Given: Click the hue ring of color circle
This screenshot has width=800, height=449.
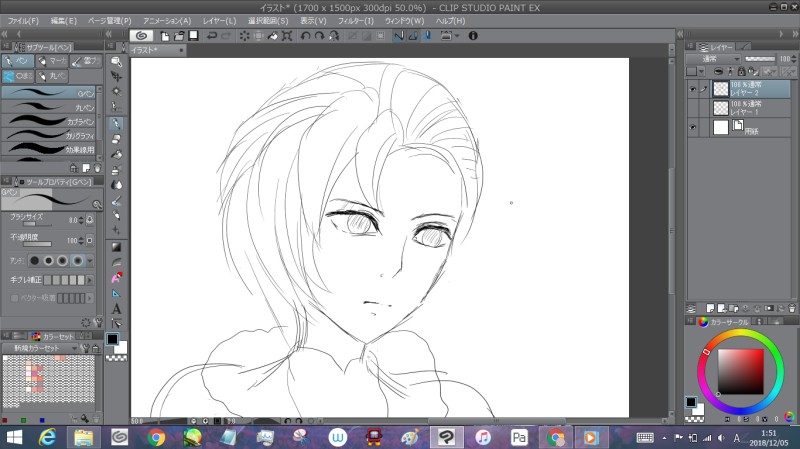Looking at the screenshot, I should point(740,334).
